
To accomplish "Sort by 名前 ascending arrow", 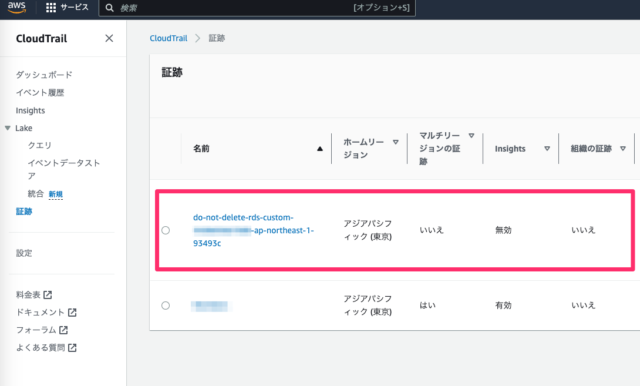I will tap(320, 149).
